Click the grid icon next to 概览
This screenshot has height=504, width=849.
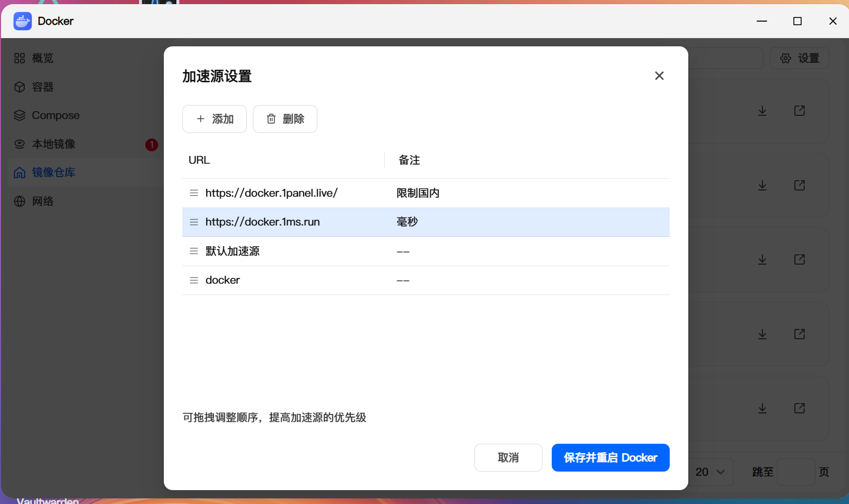pyautogui.click(x=20, y=58)
